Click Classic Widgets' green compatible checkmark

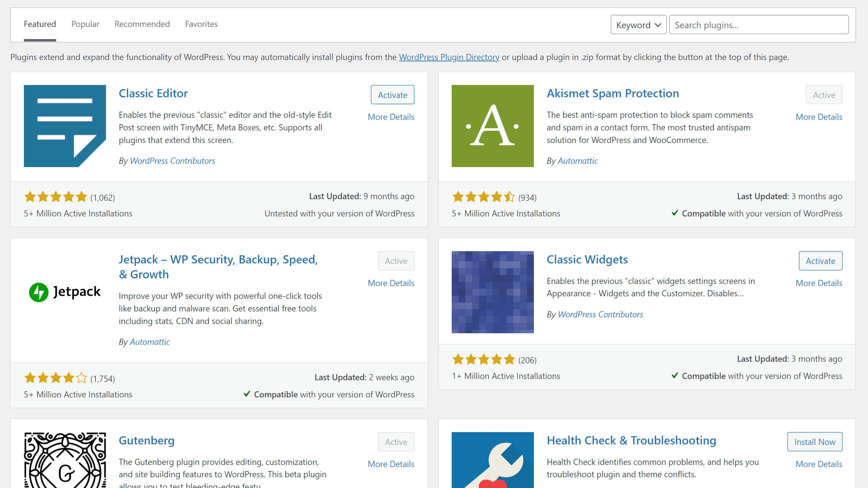pos(675,375)
